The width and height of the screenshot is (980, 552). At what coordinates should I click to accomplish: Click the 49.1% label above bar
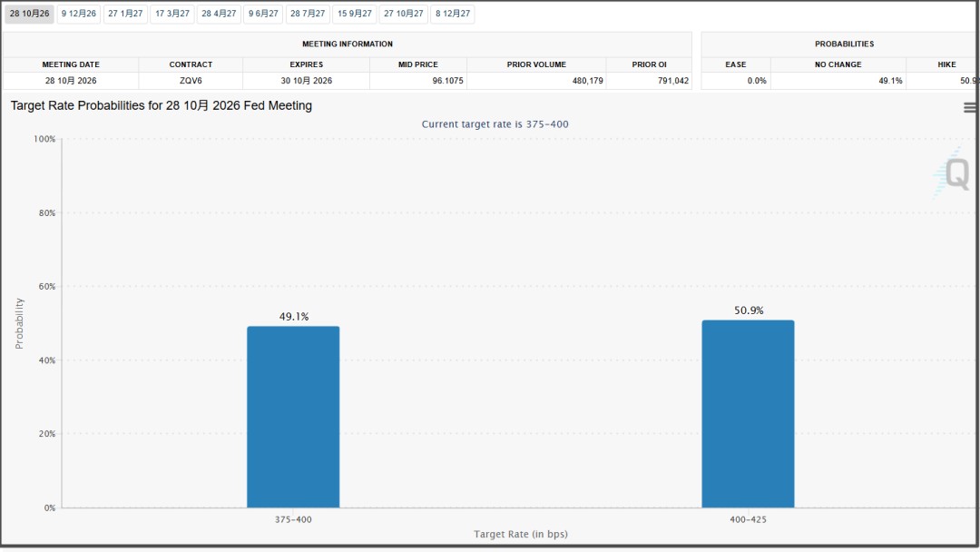point(294,316)
